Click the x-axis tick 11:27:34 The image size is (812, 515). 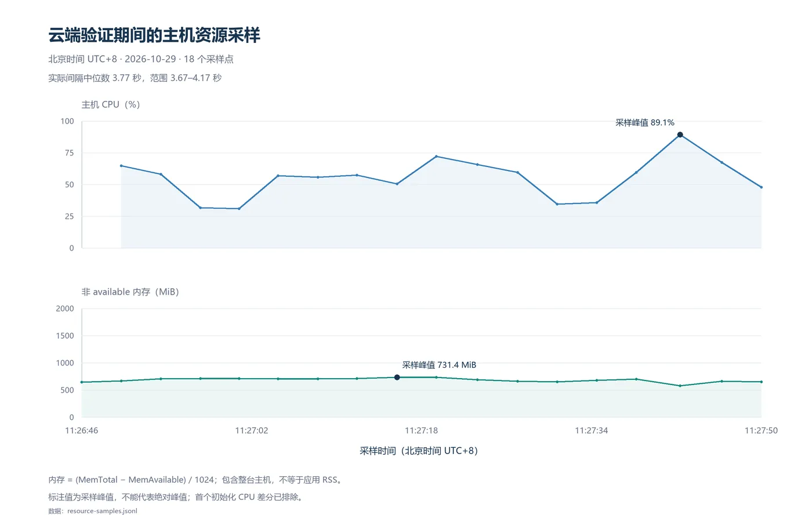pos(592,430)
